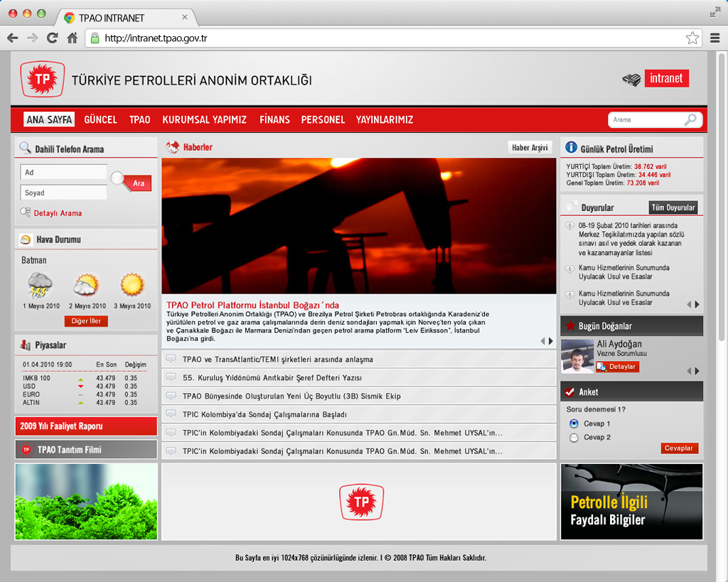This screenshot has width=728, height=582.
Task: Click the Soyad input field
Action: pyautogui.click(x=63, y=193)
